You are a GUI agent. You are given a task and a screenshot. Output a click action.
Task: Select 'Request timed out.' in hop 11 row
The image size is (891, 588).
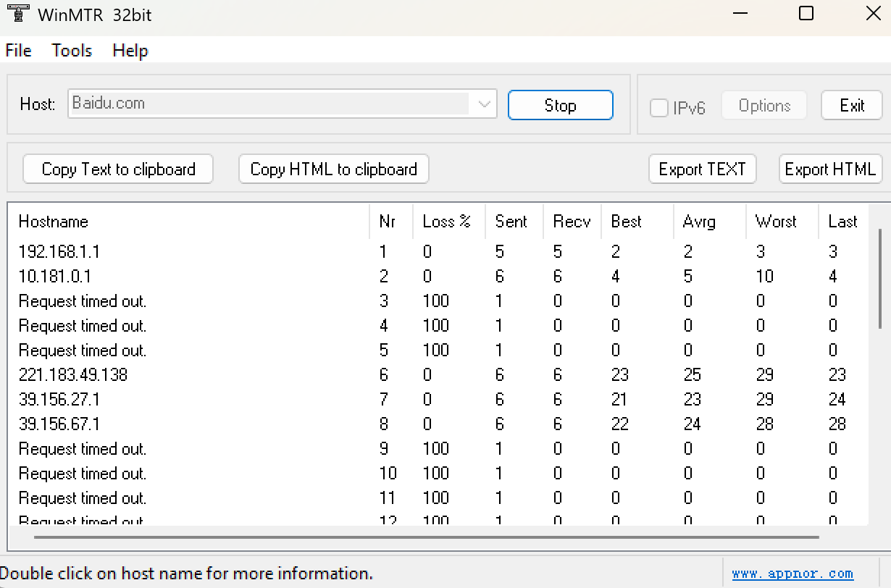(83, 498)
